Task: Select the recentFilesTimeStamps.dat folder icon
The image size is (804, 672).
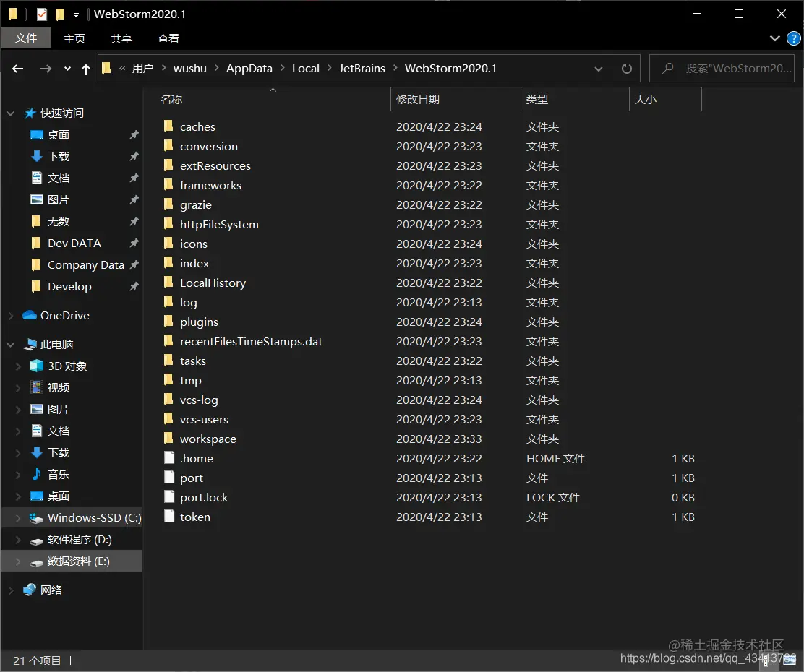Action: (168, 340)
